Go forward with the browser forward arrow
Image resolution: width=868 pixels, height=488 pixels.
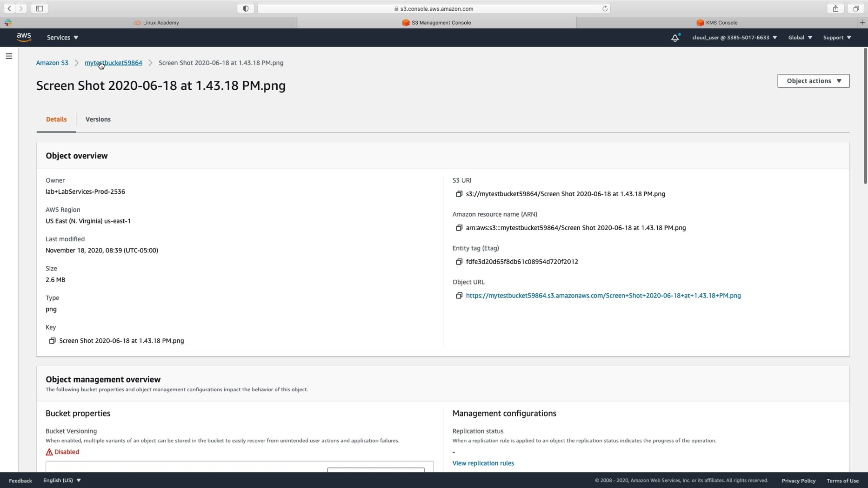[x=21, y=8]
